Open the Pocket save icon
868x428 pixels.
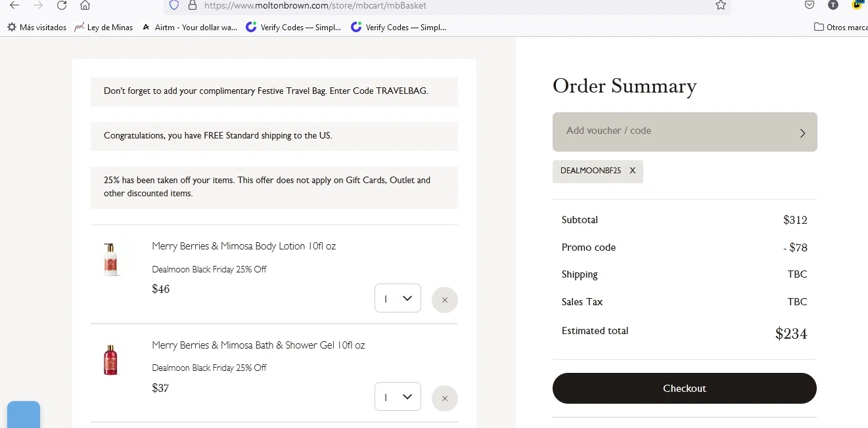point(810,5)
